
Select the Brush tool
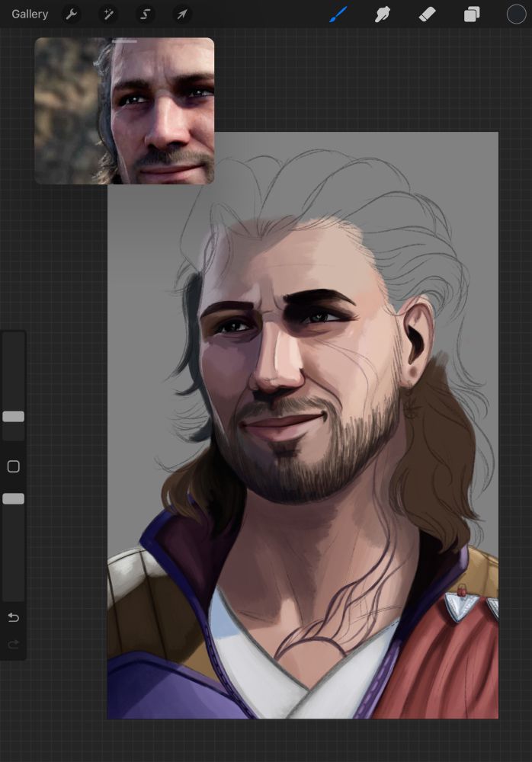338,14
